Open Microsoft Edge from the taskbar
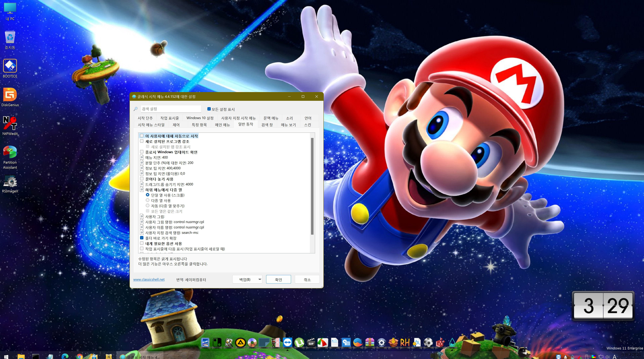The image size is (644, 359). 65,356
